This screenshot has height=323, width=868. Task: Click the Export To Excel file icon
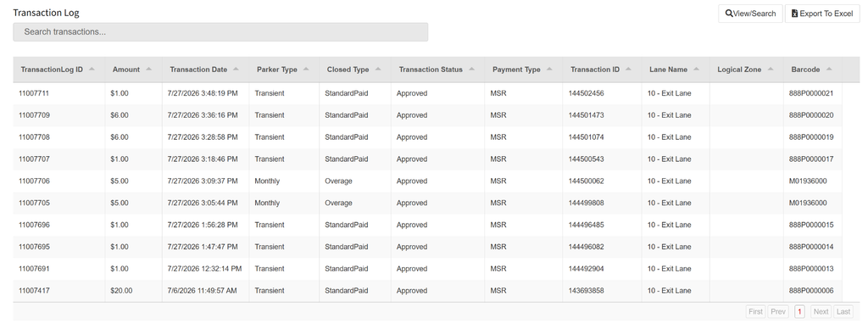coord(794,14)
